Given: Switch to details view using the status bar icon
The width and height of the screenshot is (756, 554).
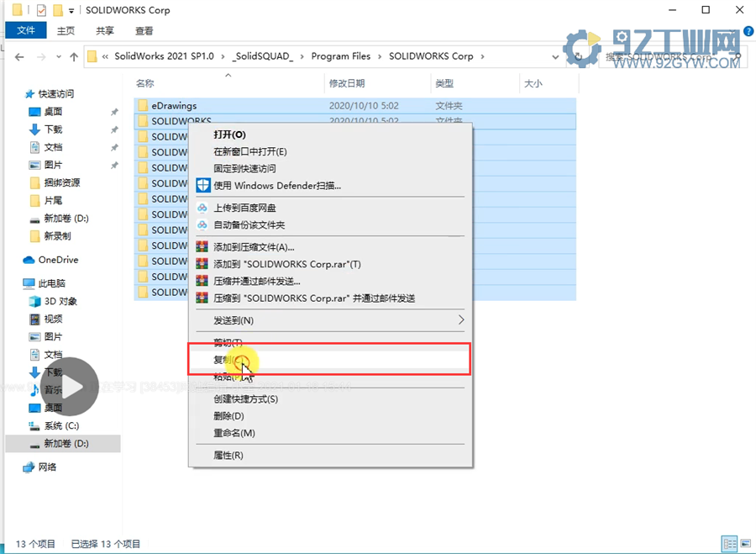Looking at the screenshot, I should (730, 543).
